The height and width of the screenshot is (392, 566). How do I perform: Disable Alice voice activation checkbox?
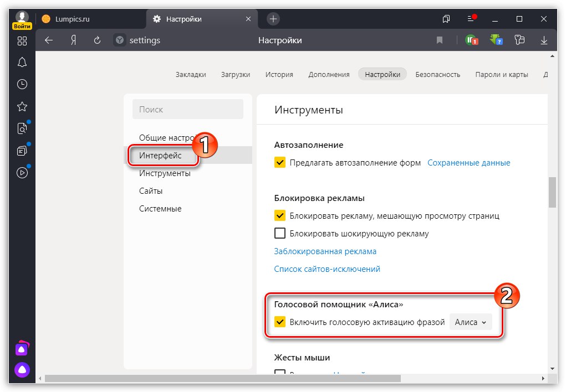coord(281,322)
